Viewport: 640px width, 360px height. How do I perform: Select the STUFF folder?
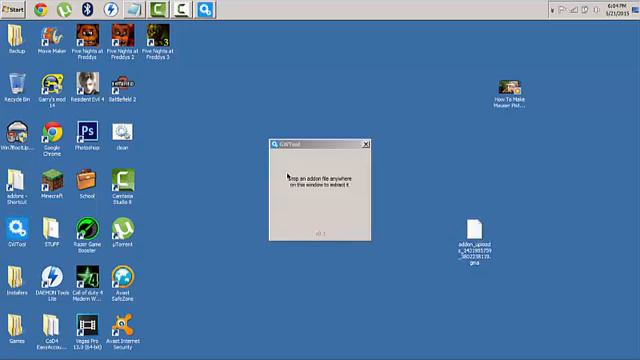(52, 232)
